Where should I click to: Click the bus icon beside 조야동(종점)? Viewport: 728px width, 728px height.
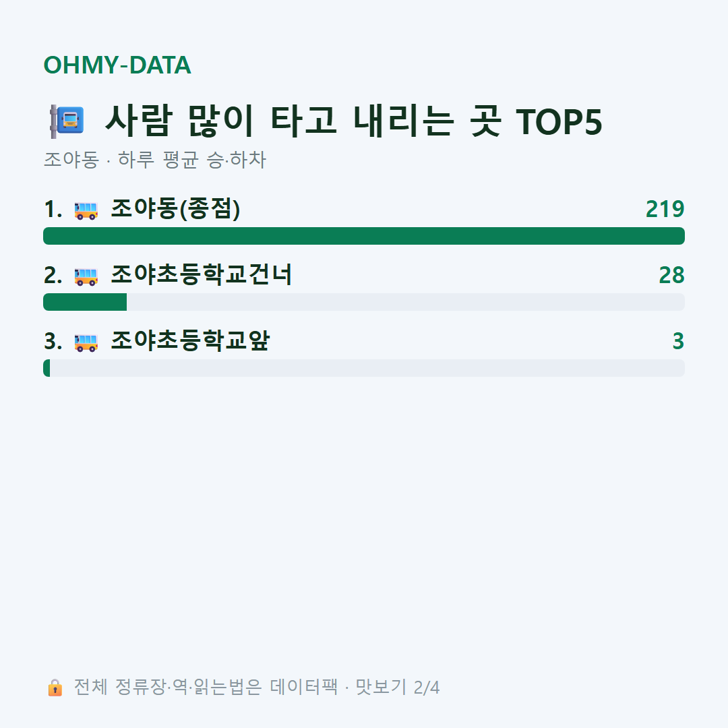86,210
